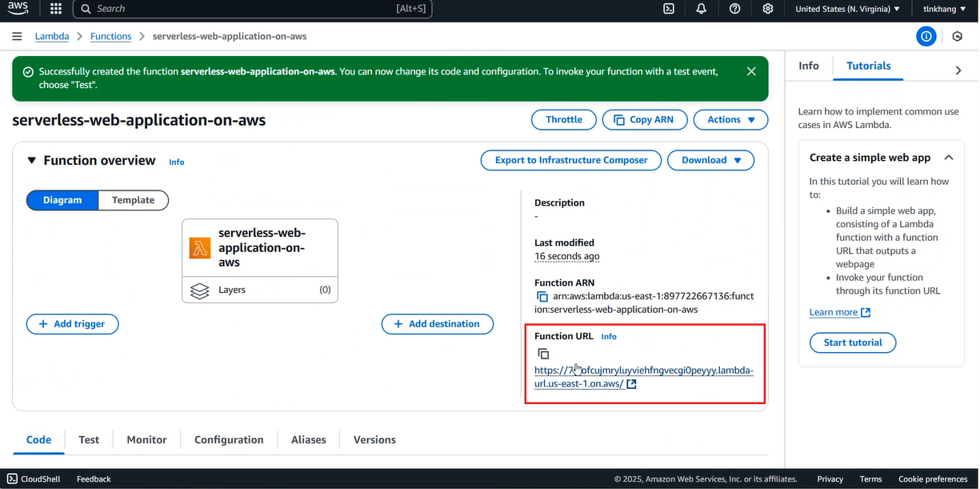Switch to the Code tab

(38, 440)
